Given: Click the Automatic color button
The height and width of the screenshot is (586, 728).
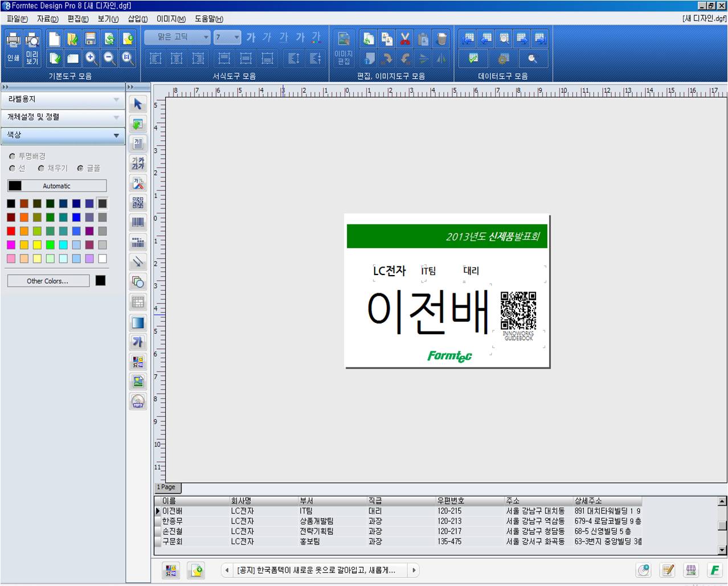Looking at the screenshot, I should pos(57,186).
